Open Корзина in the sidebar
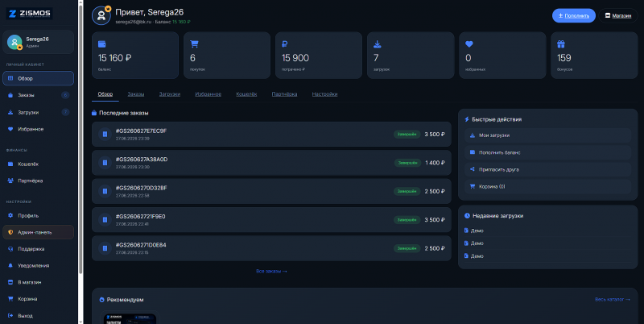 pyautogui.click(x=38, y=299)
